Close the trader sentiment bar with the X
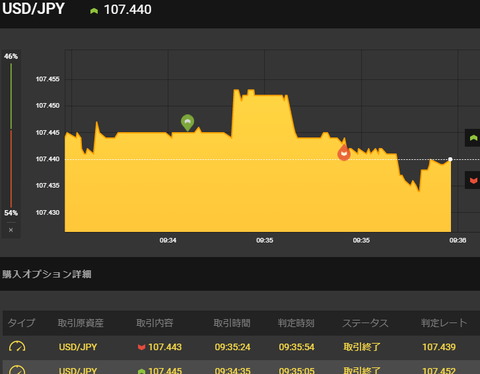The width and height of the screenshot is (480, 374). [x=11, y=230]
